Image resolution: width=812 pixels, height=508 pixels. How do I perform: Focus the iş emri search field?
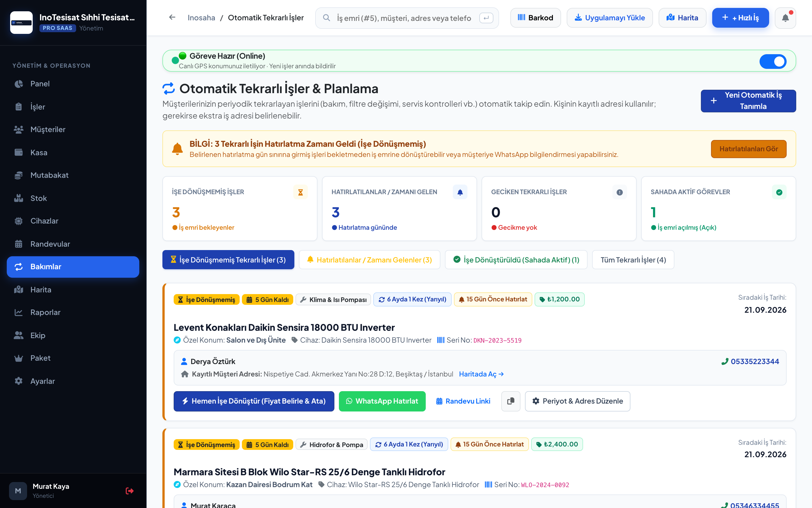pos(407,18)
